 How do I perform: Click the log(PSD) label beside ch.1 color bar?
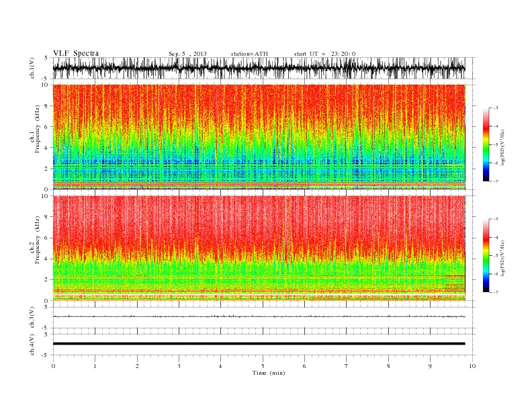(503, 147)
